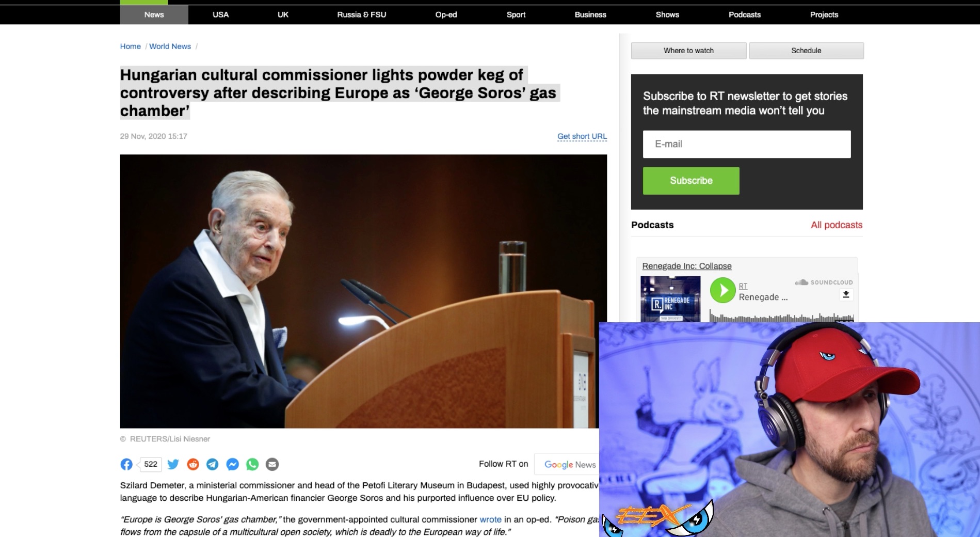Open the All podcasts link
Image resolution: width=980 pixels, height=537 pixels.
[837, 225]
